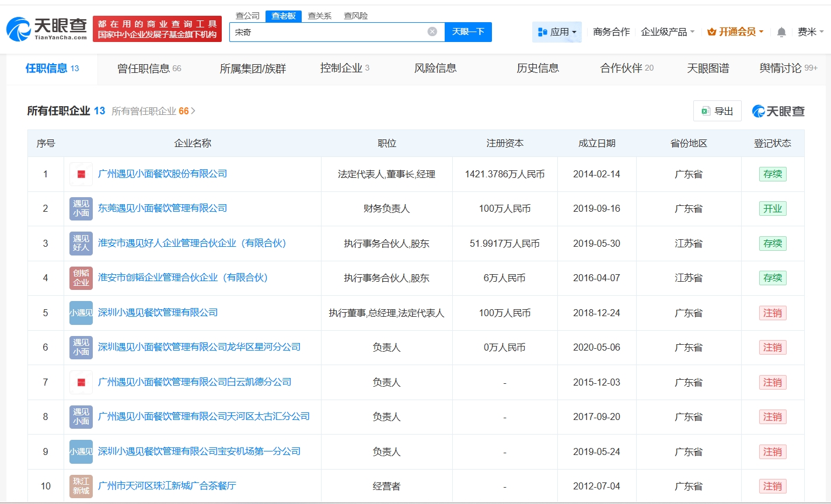
Task: Click the 经营者 position cell in row 10
Action: (386, 487)
